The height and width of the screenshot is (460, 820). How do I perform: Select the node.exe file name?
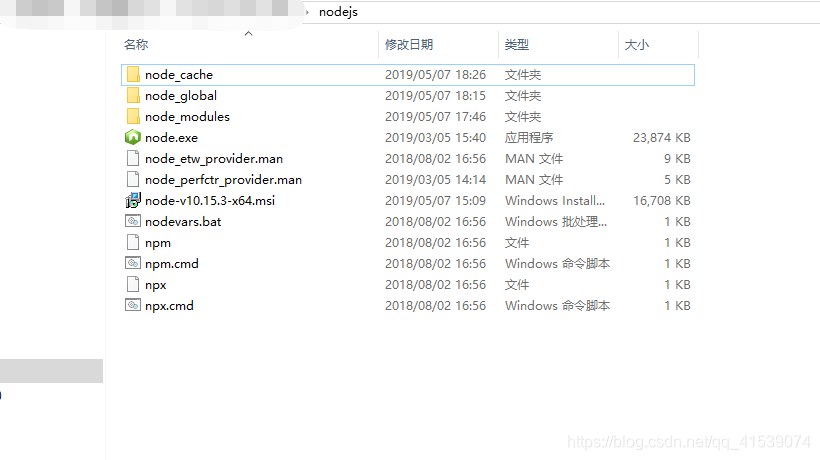[172, 137]
